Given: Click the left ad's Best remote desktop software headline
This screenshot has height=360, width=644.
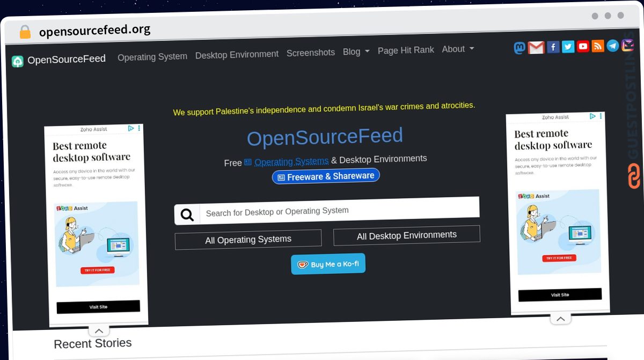Looking at the screenshot, I should [x=92, y=152].
